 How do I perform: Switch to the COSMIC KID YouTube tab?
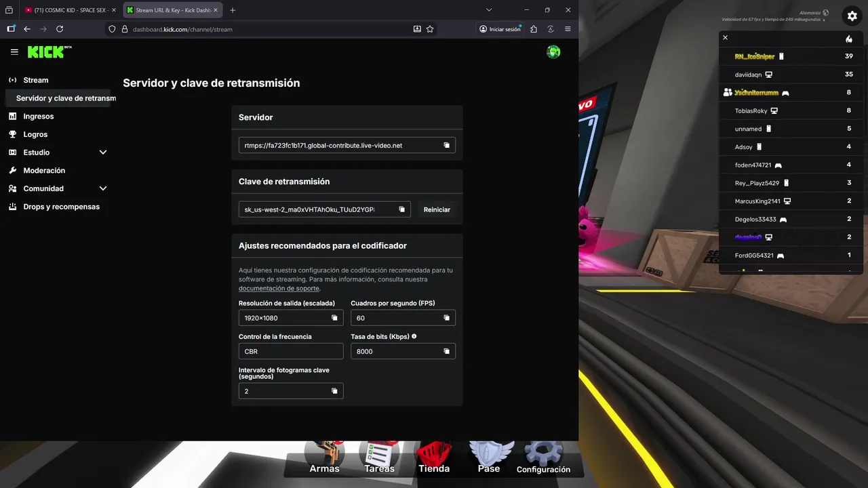point(65,10)
